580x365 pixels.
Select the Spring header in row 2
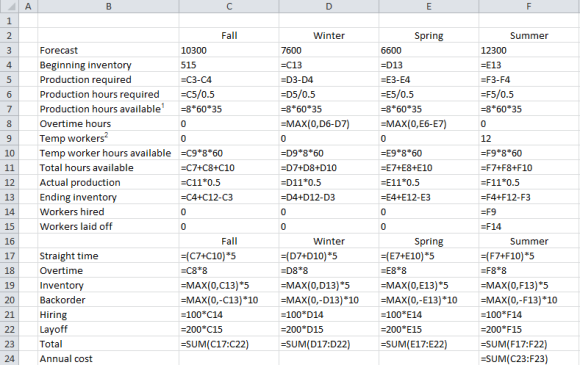coord(429,36)
